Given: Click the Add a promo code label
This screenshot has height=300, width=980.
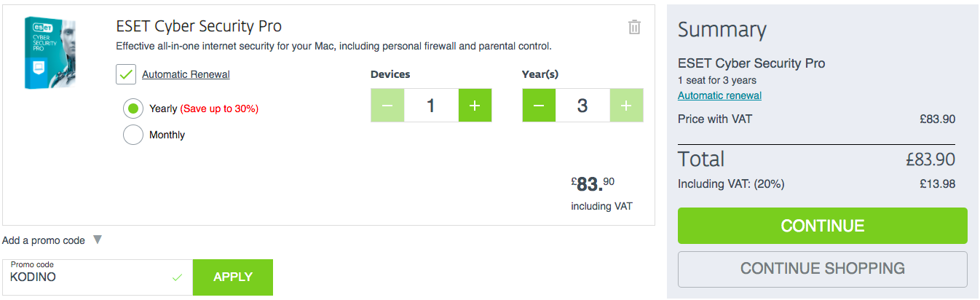Looking at the screenshot, I should point(44,240).
